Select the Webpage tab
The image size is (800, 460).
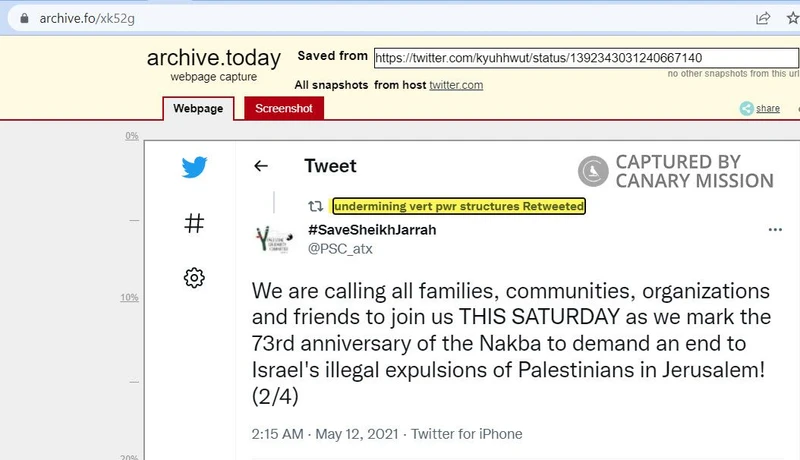coord(198,108)
